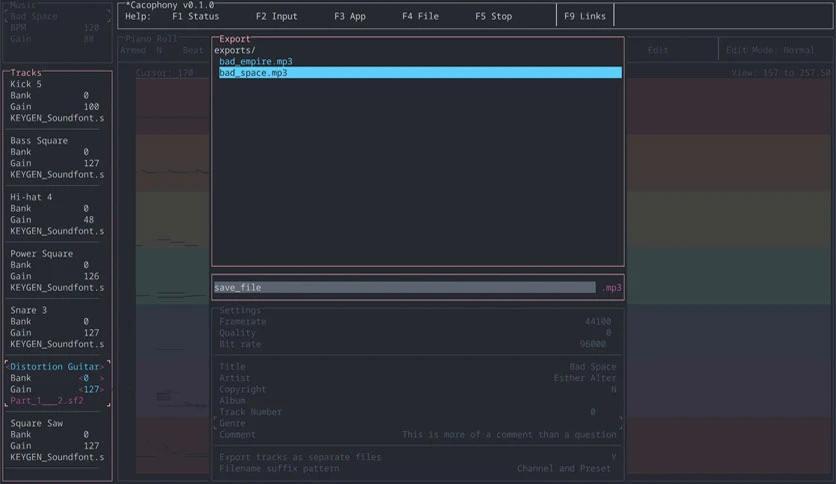Click the Kick 5 KEYGEN_Soundfont entry
This screenshot has height=484, width=836.
[57, 118]
